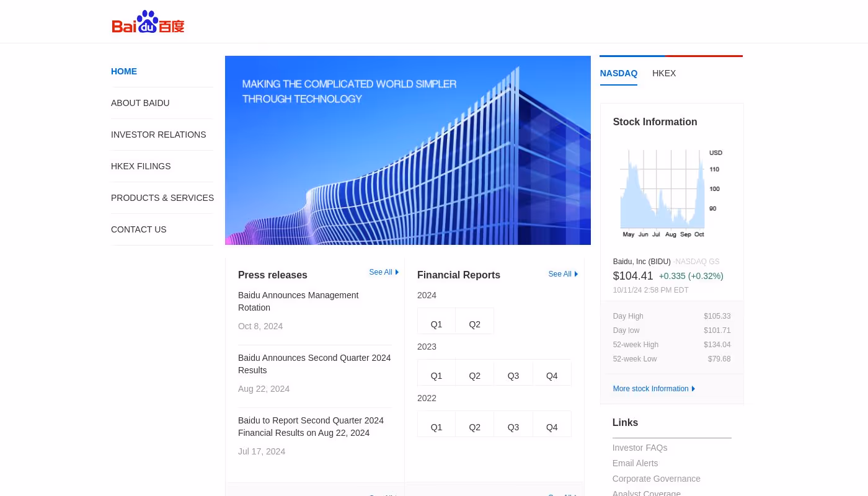Open the 2022 Q2 financial report
Viewport: 868px width, 496px height.
[x=475, y=424]
